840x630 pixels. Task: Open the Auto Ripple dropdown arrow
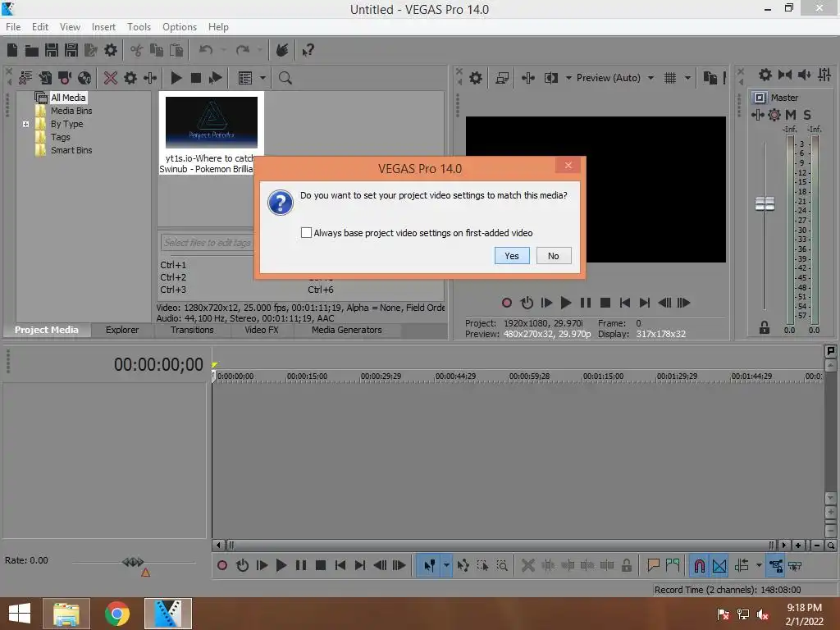click(759, 566)
